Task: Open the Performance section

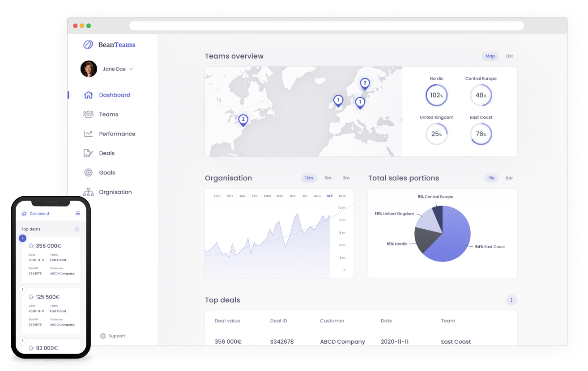Action: pos(117,134)
